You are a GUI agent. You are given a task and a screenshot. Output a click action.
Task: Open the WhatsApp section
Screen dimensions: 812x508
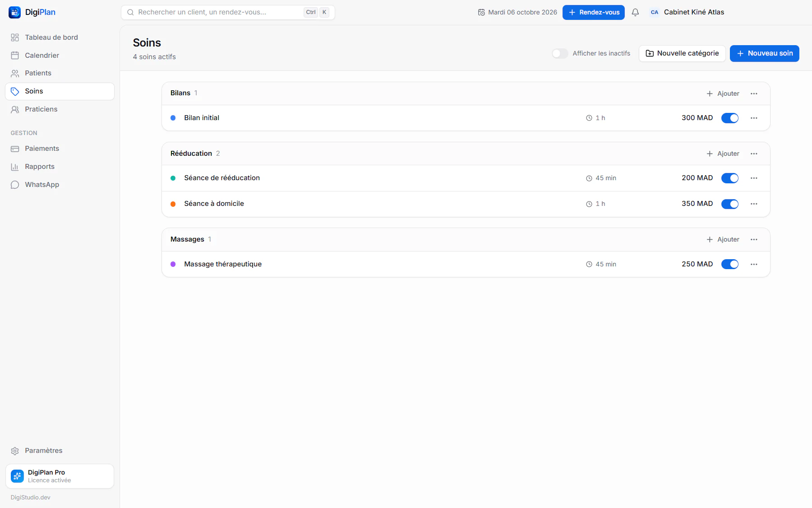pyautogui.click(x=60, y=185)
